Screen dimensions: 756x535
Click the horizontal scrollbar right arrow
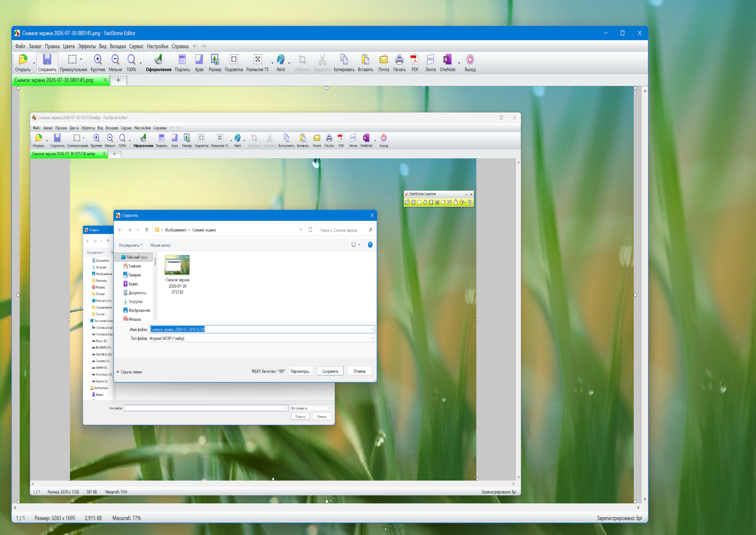point(638,508)
